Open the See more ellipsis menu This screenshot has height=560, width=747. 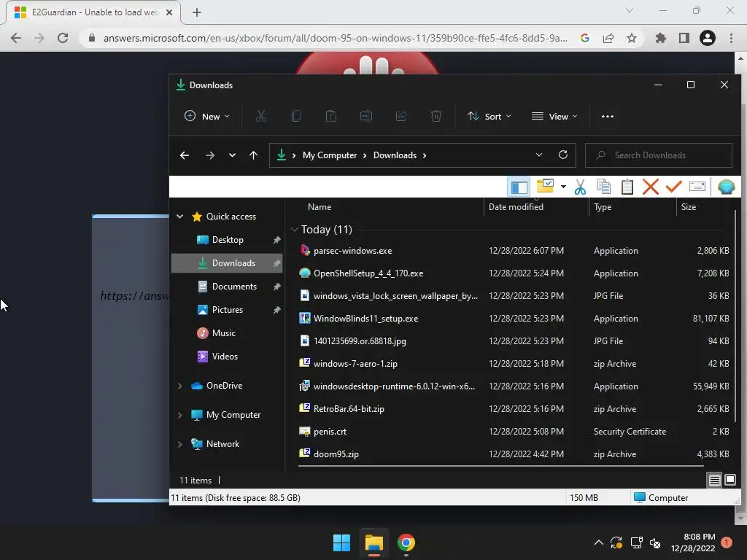608,116
